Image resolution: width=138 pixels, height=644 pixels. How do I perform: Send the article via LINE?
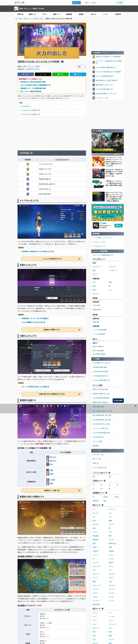click(x=60, y=74)
